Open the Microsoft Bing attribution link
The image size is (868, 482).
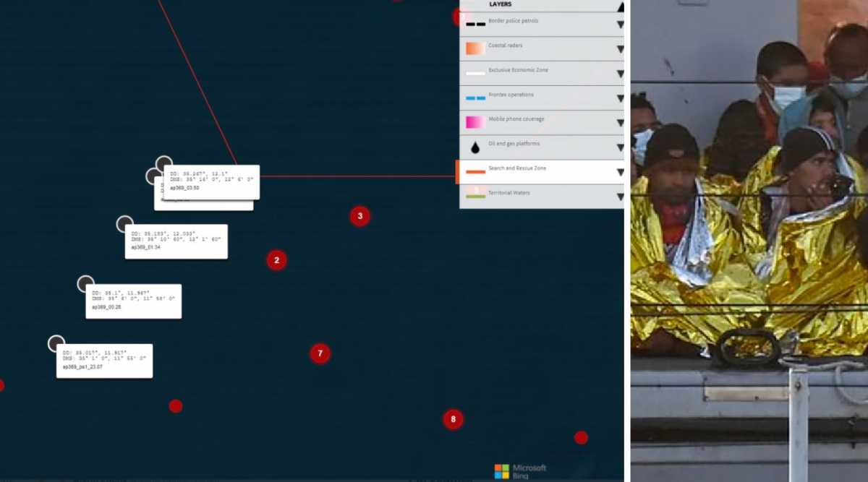point(521,471)
